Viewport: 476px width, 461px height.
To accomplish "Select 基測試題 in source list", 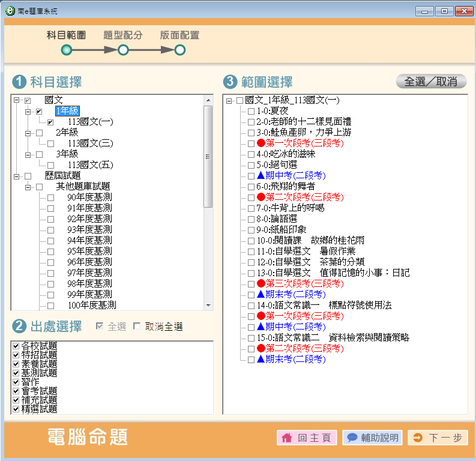I will coord(39,373).
